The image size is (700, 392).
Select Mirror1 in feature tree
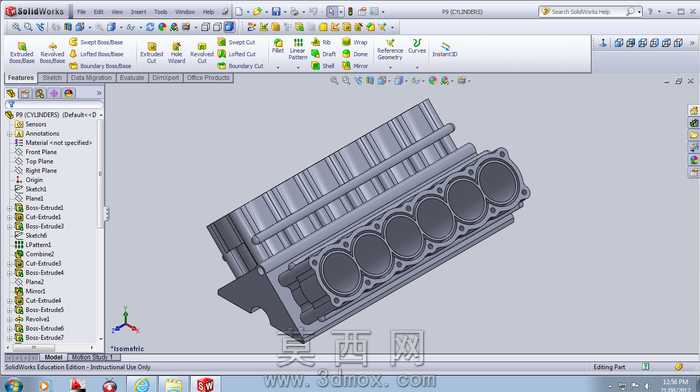point(30,291)
